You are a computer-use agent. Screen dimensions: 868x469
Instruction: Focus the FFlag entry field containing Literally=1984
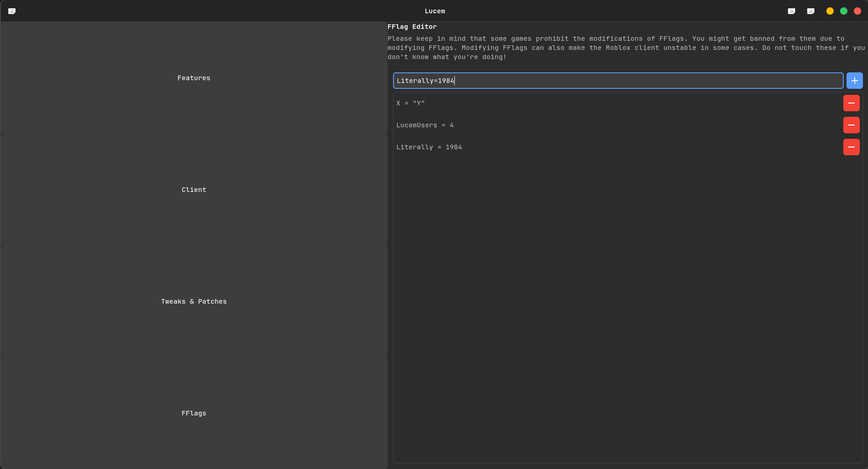[x=618, y=81]
